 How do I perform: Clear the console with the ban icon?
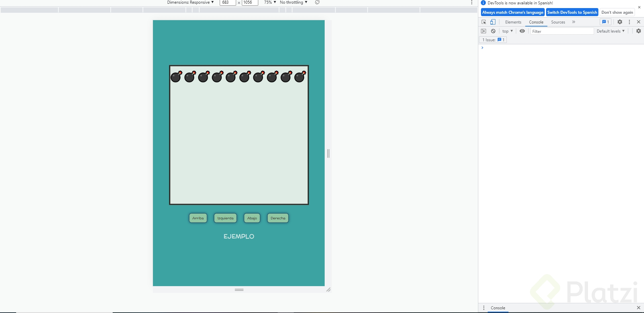493,31
